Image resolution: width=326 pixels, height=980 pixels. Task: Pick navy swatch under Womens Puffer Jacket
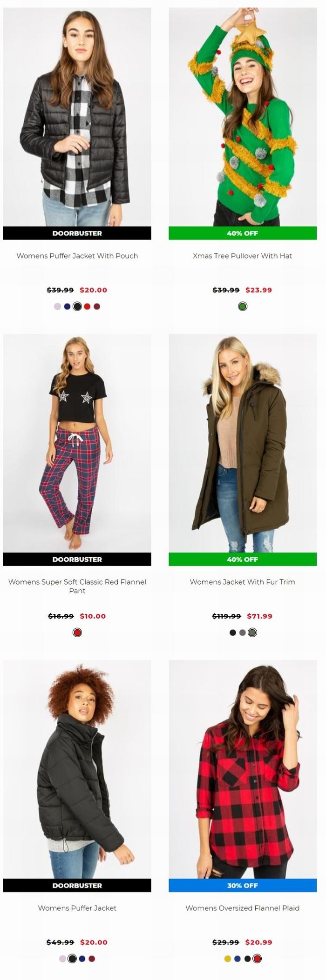(82, 959)
